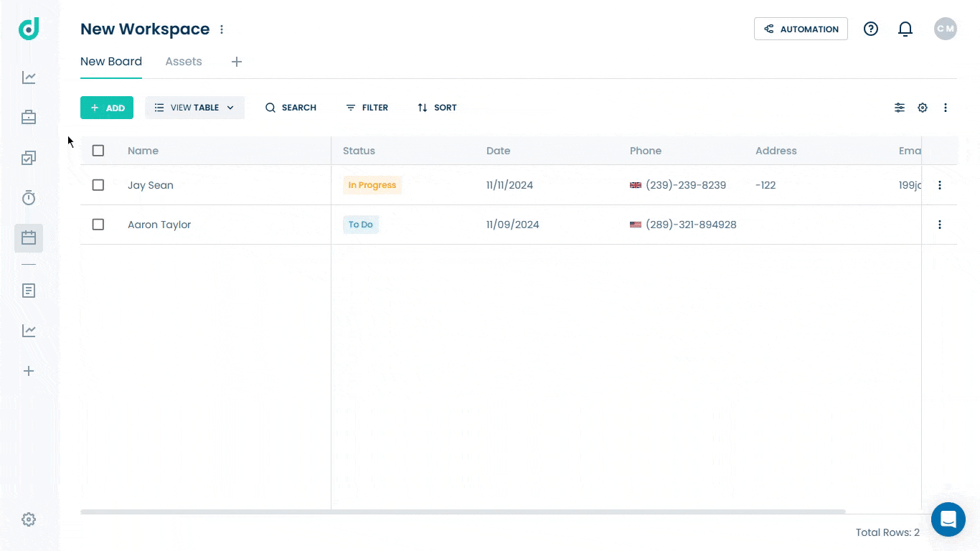Open the document notes icon in sidebar
Viewport: 980px width, 551px height.
29,291
